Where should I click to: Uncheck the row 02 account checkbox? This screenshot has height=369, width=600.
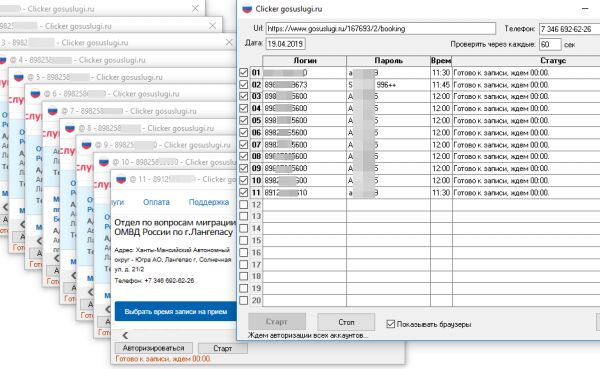click(243, 84)
